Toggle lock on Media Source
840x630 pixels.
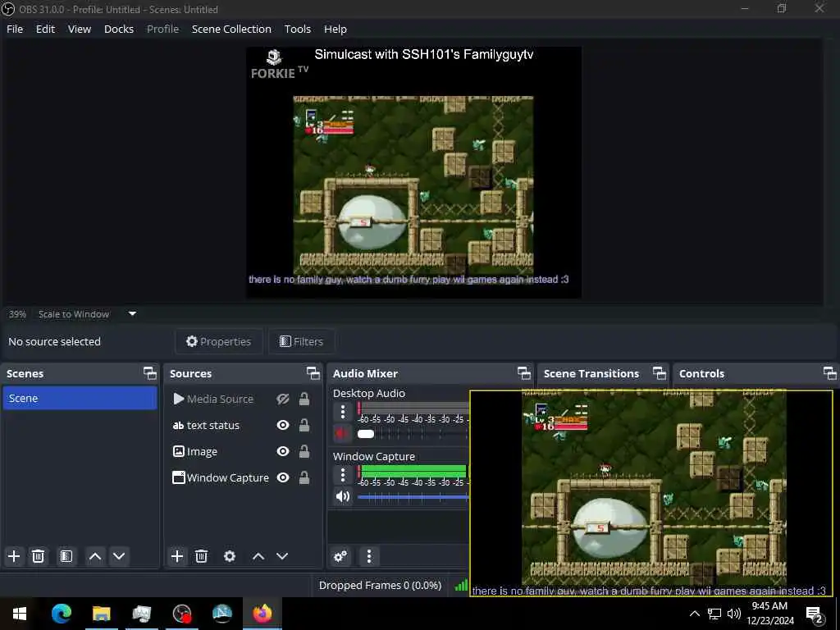click(x=304, y=399)
